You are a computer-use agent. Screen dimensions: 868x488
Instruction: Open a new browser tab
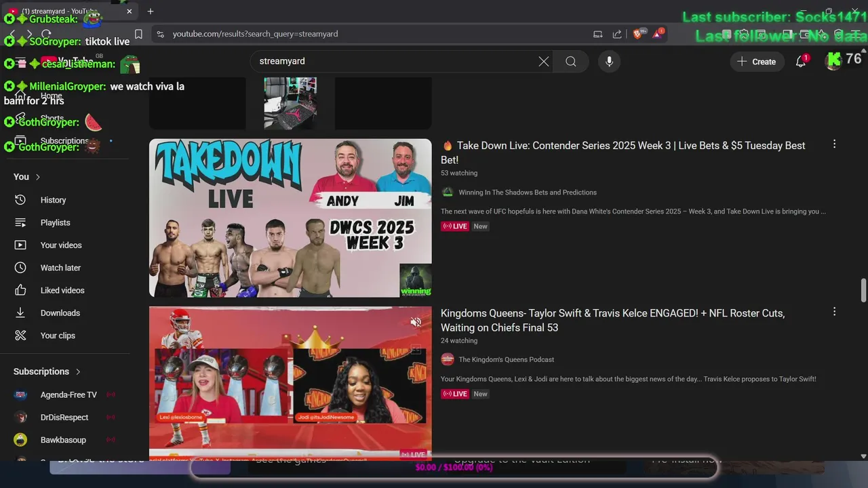tap(151, 12)
